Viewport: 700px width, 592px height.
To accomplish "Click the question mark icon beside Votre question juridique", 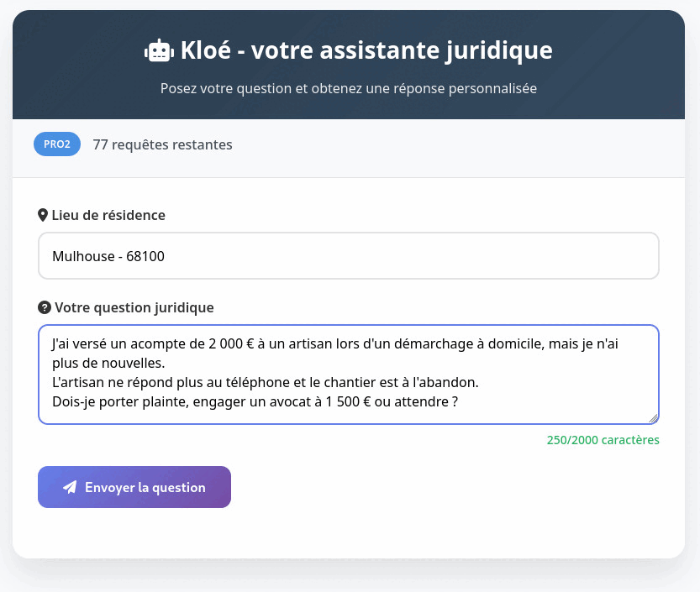I will click(44, 306).
